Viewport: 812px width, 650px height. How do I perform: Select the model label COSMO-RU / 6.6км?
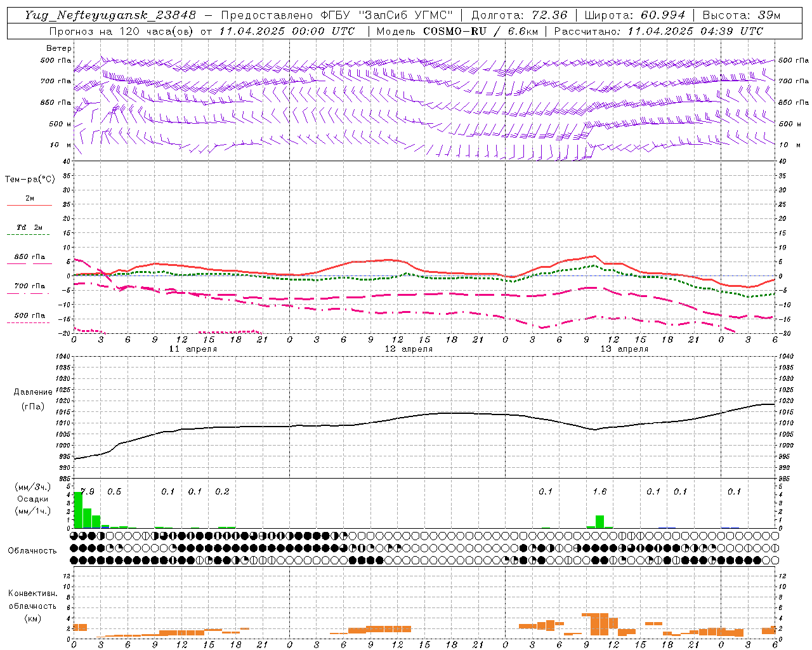tap(480, 31)
